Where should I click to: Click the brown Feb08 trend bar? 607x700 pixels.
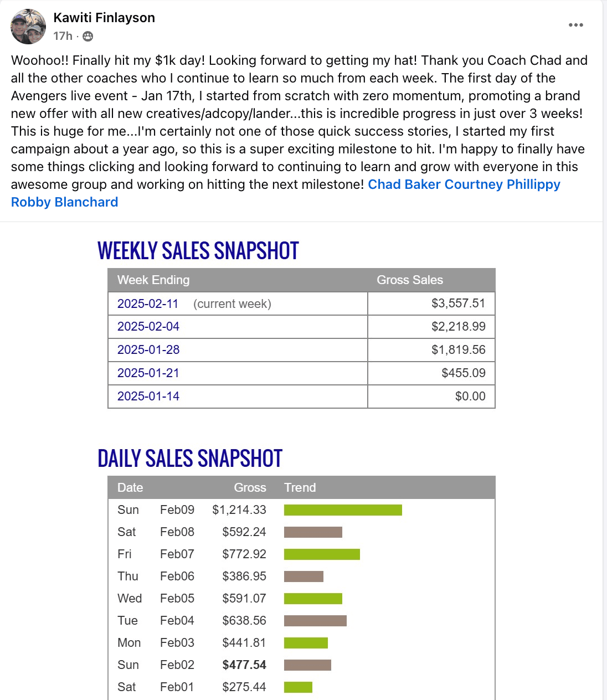click(x=313, y=532)
